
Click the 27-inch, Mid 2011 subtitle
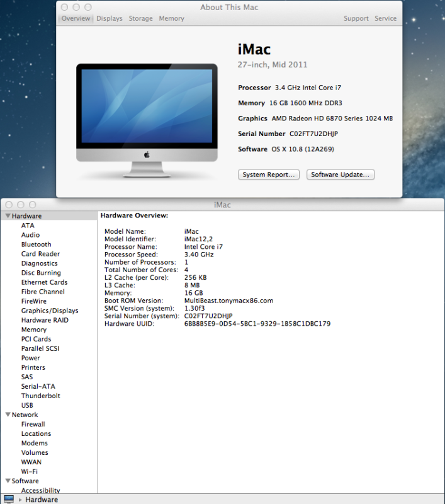[273, 65]
